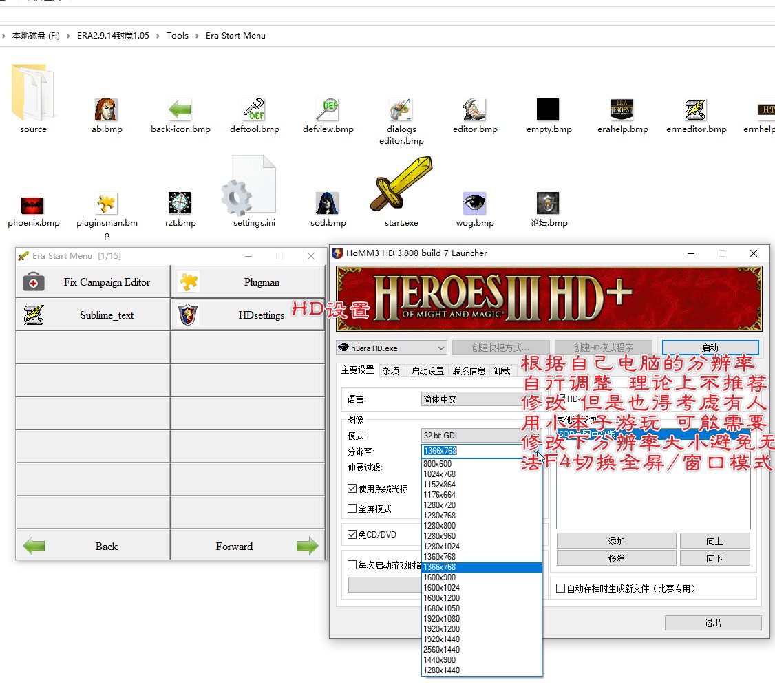Select the rzt.bmp compass file icon
Viewport: 775px width, 700px height.
pos(180,203)
